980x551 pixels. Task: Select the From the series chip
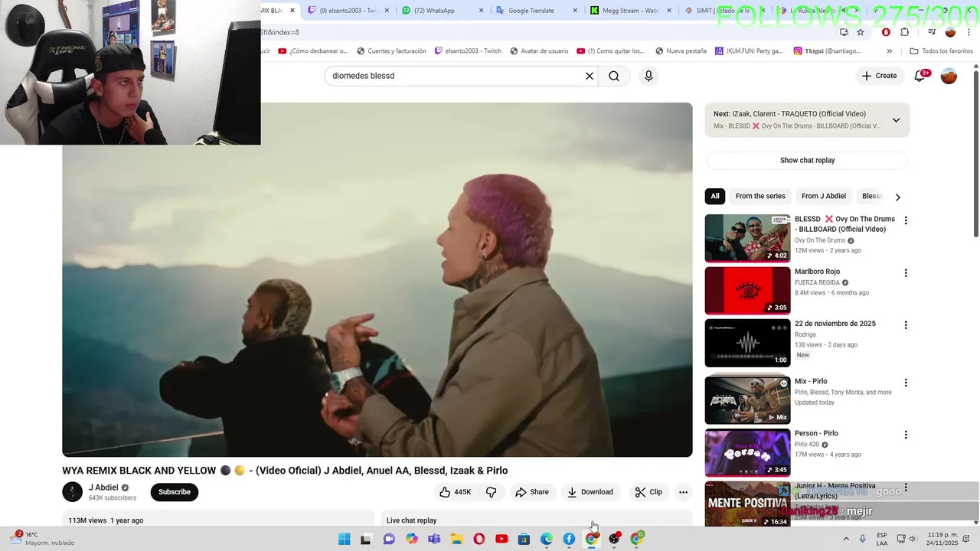(x=760, y=196)
